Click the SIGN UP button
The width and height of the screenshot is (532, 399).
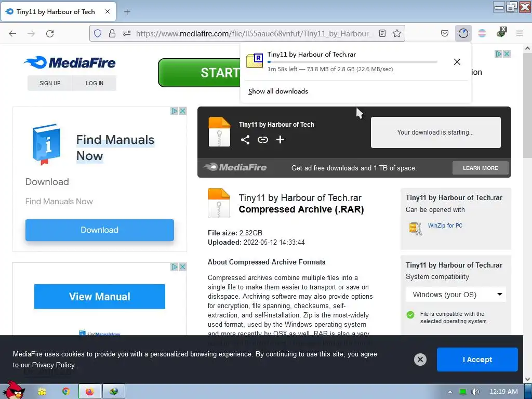[50, 83]
